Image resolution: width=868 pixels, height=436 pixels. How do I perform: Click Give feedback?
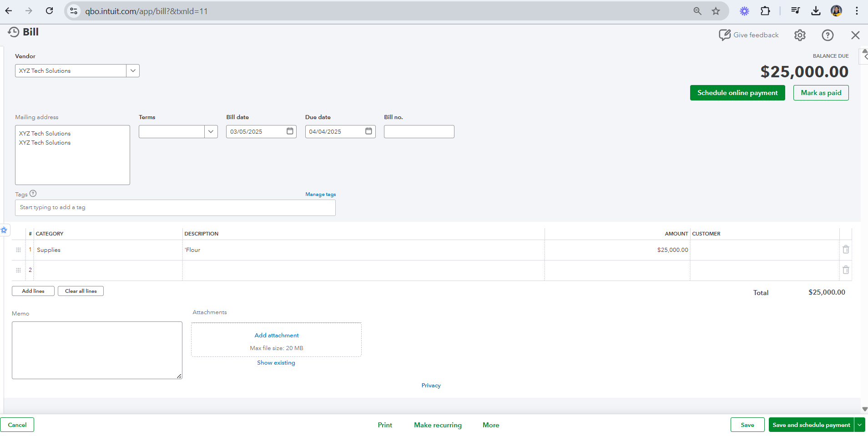(749, 35)
